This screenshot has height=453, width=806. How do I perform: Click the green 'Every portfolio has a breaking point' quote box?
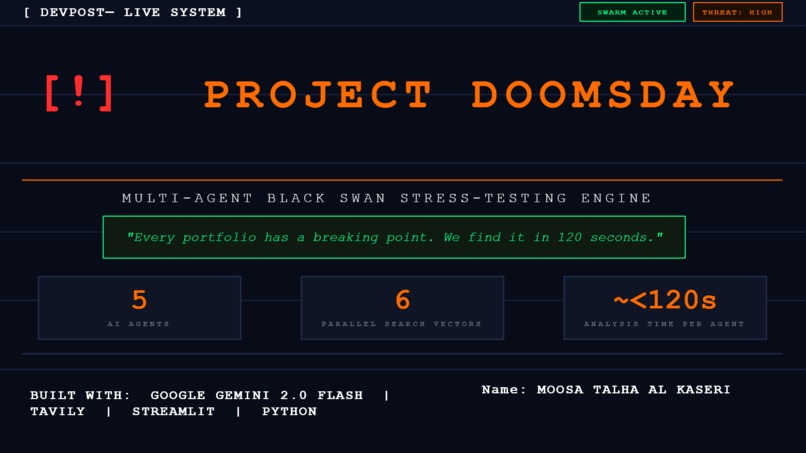(394, 237)
